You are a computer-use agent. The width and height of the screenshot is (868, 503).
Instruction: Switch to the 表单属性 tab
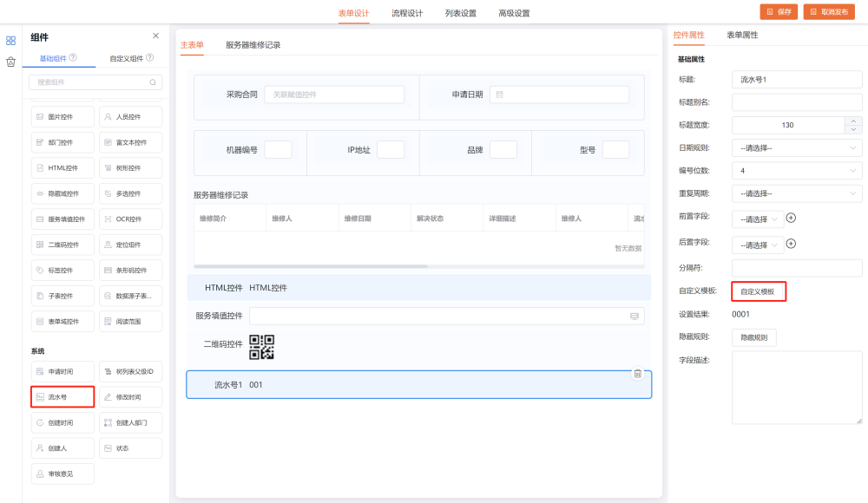coord(742,36)
